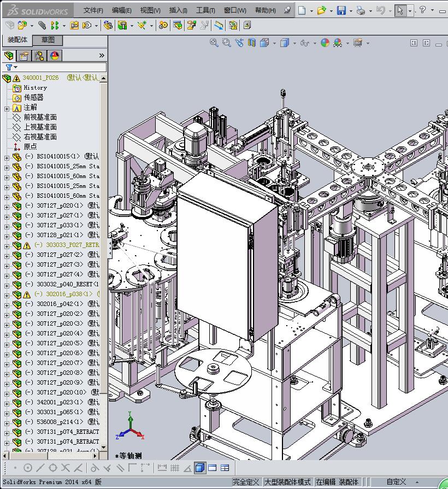
Task: Click the Apply Scene icon
Action: [338, 43]
